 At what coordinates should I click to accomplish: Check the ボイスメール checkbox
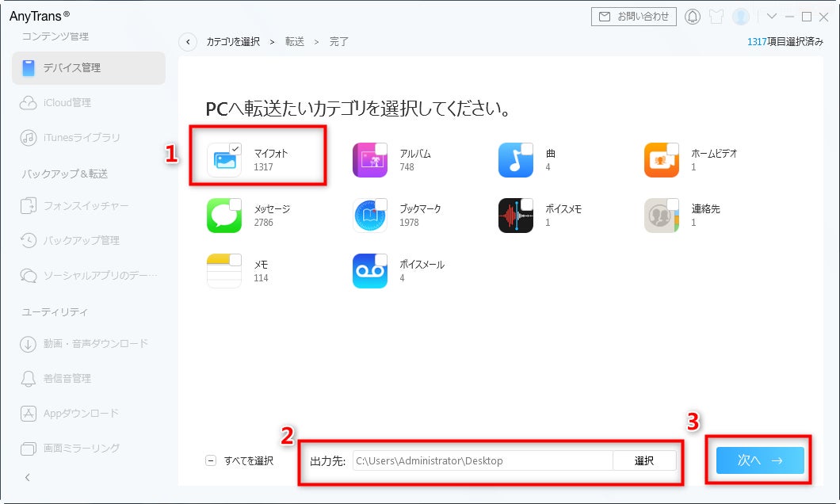pos(381,260)
